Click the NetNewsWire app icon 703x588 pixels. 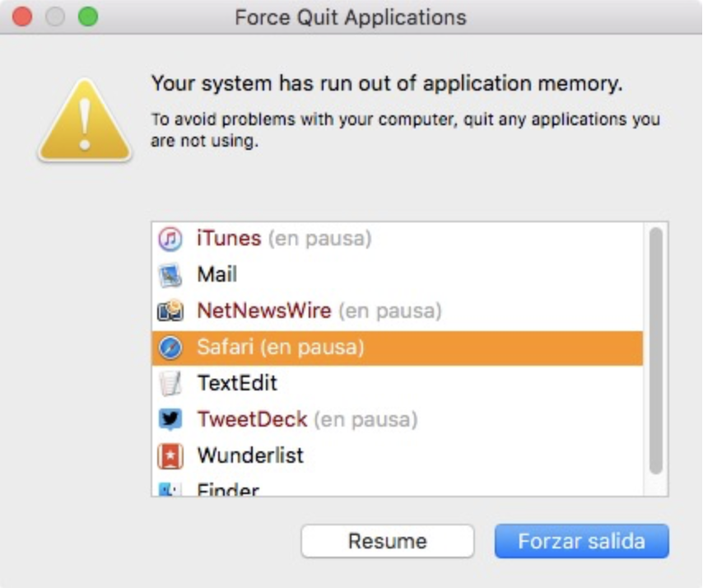170,311
